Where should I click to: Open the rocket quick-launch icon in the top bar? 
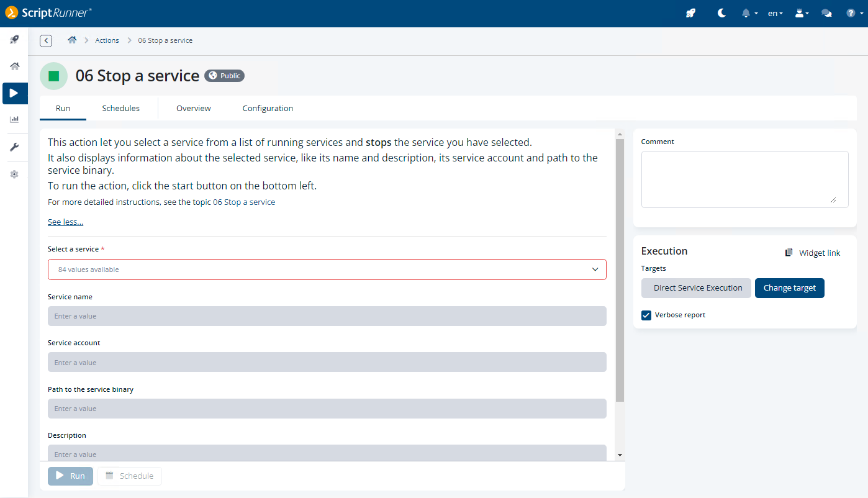point(690,13)
